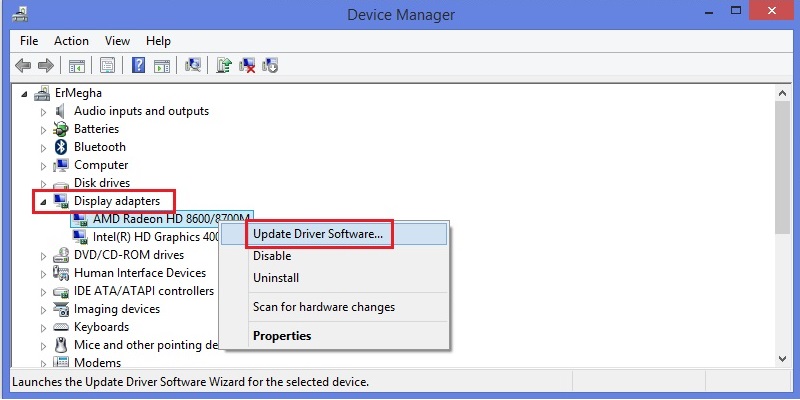Expand the Human Interface Devices node
Viewport: 800px width, 400px height.
tap(43, 274)
